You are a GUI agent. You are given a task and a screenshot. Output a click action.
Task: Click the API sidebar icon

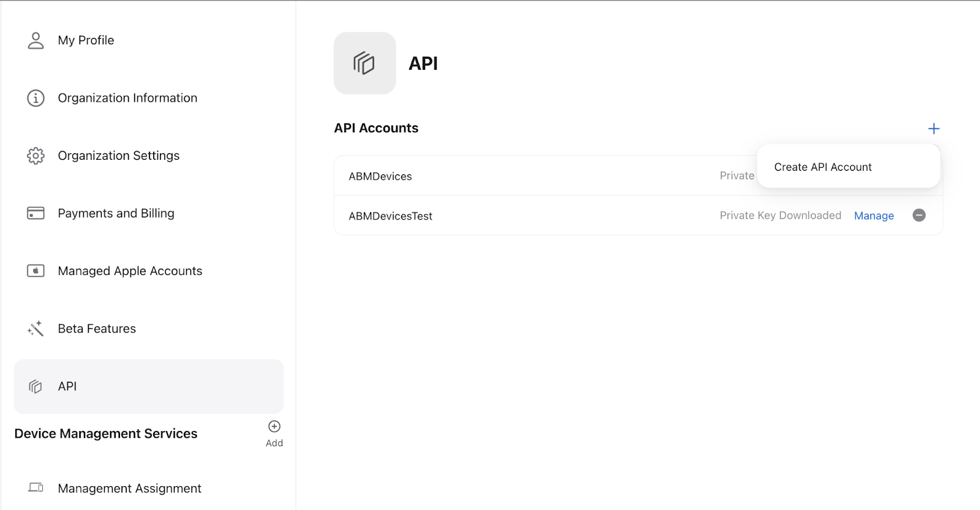(x=36, y=386)
